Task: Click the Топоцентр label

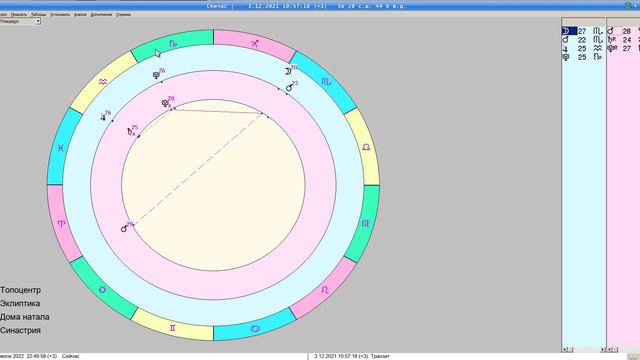Action: pyautogui.click(x=20, y=290)
